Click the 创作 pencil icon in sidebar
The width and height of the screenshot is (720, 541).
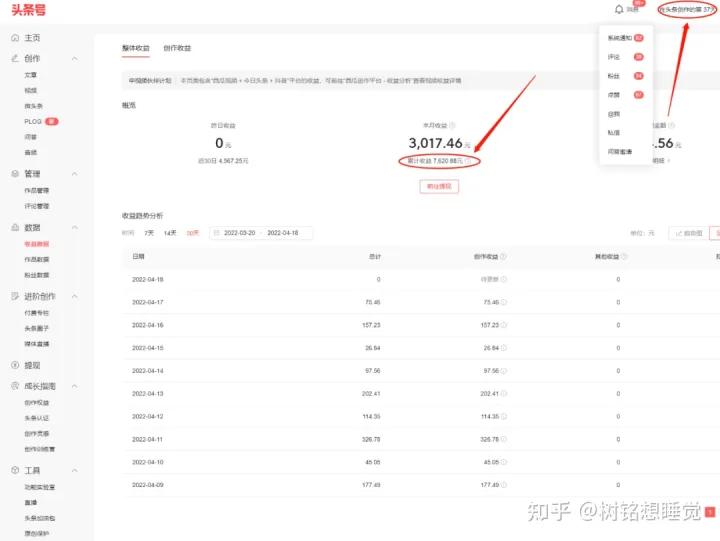pyautogui.click(x=15, y=58)
